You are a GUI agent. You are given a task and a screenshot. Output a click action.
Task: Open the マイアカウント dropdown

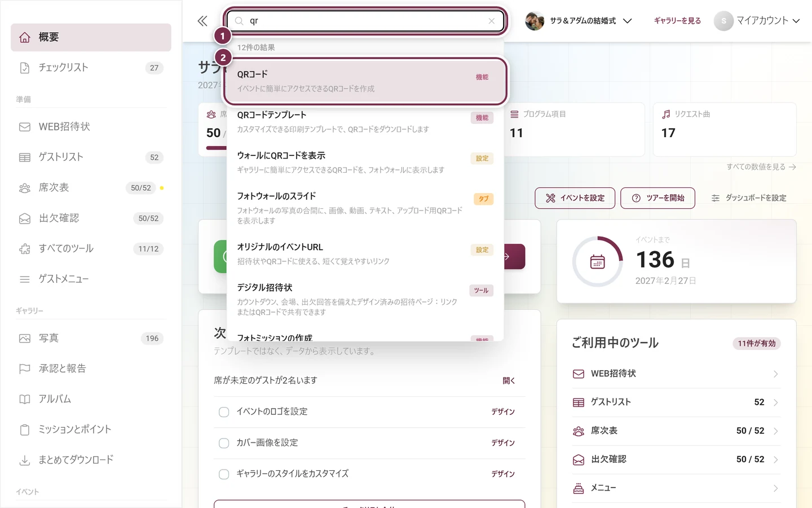click(x=757, y=21)
